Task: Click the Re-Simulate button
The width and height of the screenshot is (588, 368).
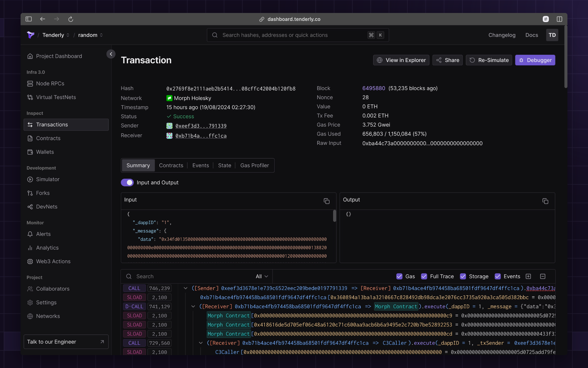Action: pos(489,60)
